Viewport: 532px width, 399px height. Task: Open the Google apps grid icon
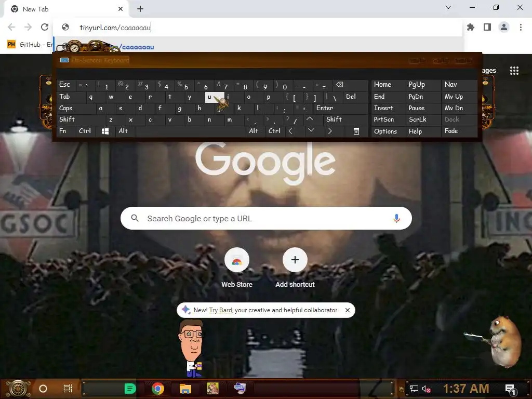[x=514, y=71]
